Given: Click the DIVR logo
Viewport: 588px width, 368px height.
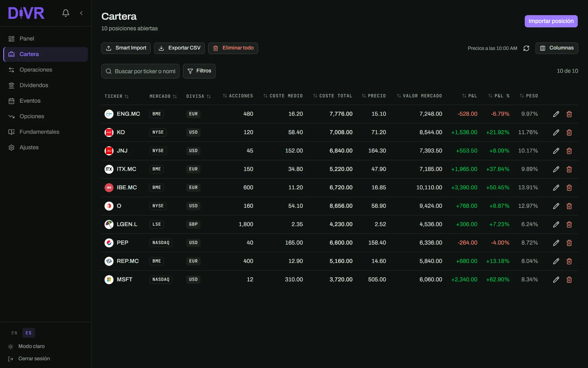Looking at the screenshot, I should point(26,13).
